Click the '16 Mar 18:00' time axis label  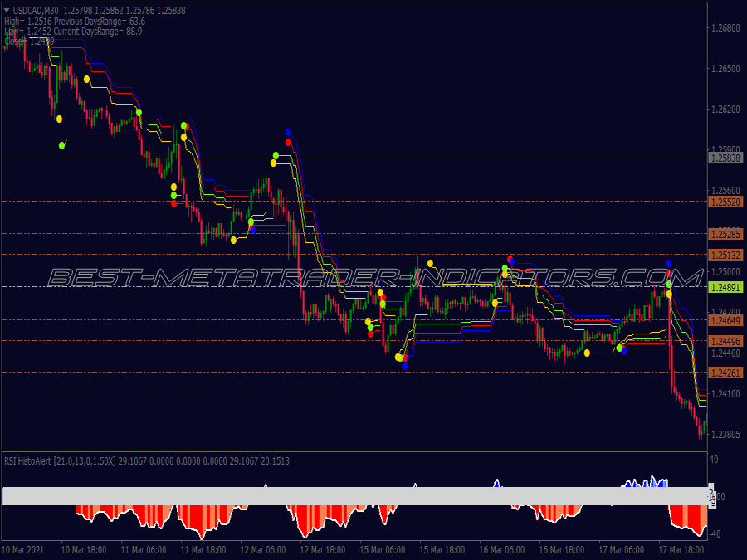click(562, 549)
